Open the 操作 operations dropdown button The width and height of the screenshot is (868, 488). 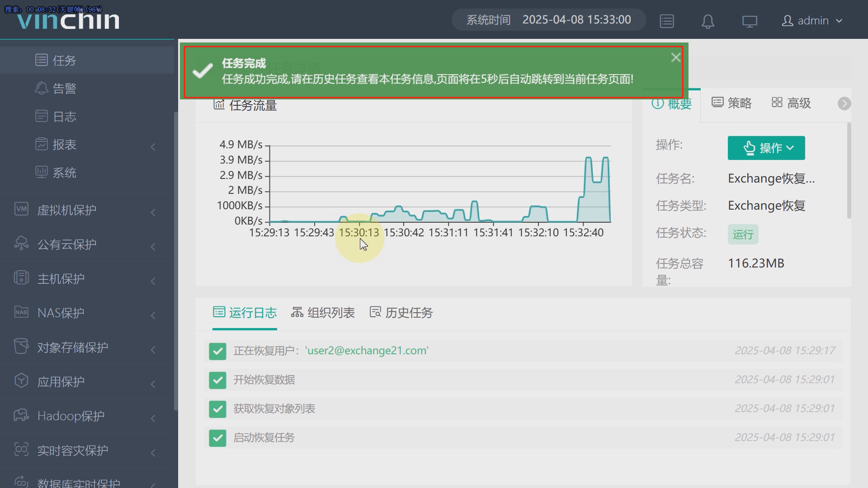click(x=766, y=148)
